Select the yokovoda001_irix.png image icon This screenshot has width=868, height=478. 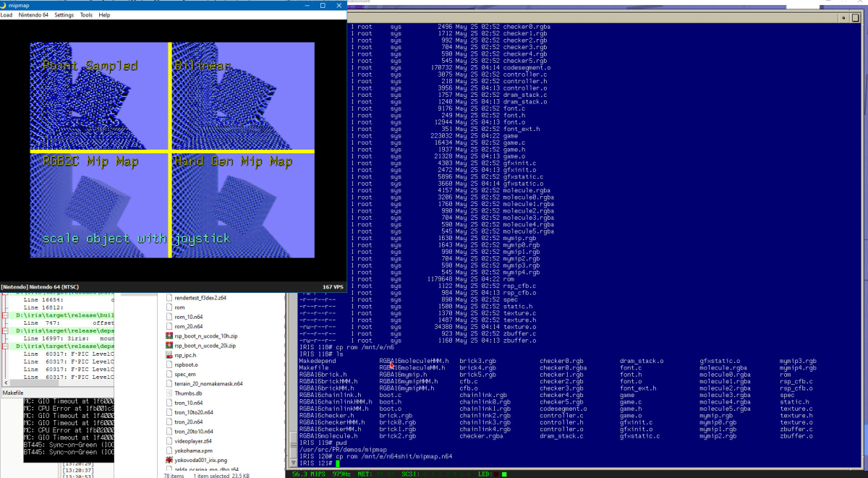coord(169,459)
